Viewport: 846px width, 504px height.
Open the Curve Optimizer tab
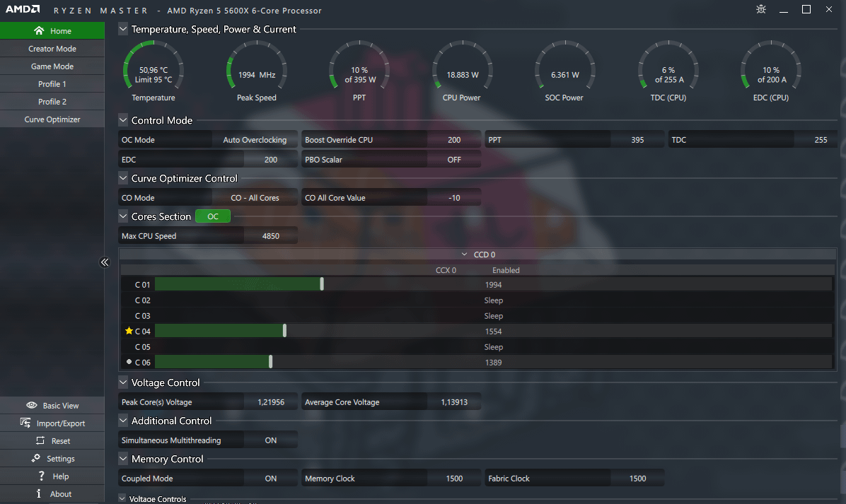[52, 119]
